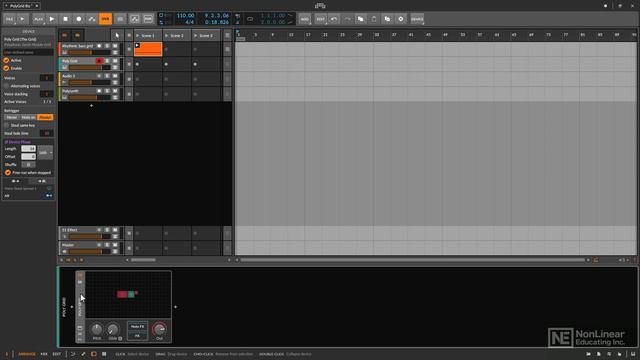Add a new track with plus icon
This screenshot has height=360, width=640.
click(91, 106)
